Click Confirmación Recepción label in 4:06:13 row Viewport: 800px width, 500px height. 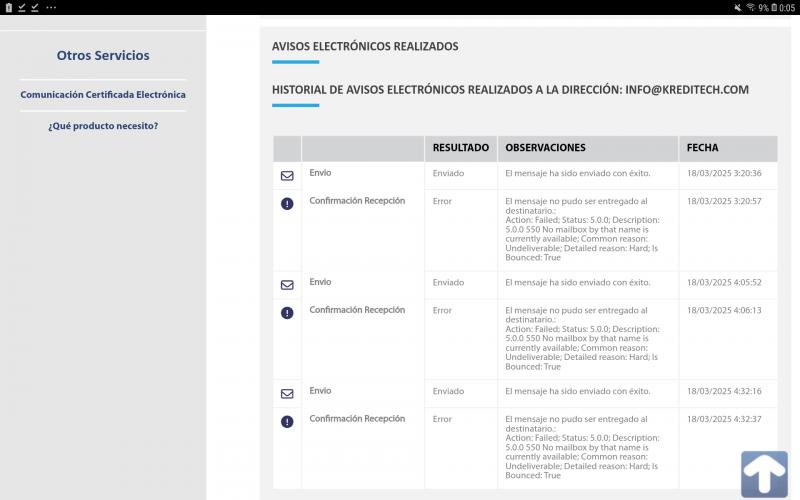pos(357,310)
